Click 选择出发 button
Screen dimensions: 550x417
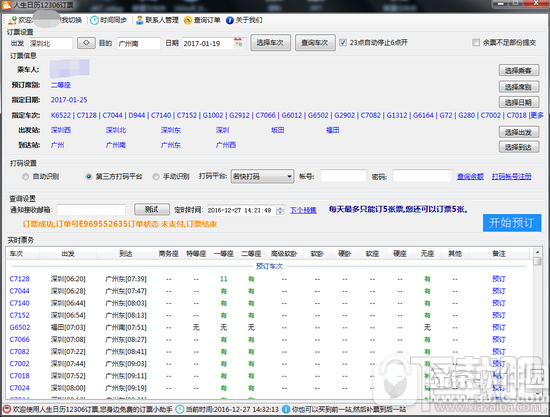[519, 132]
